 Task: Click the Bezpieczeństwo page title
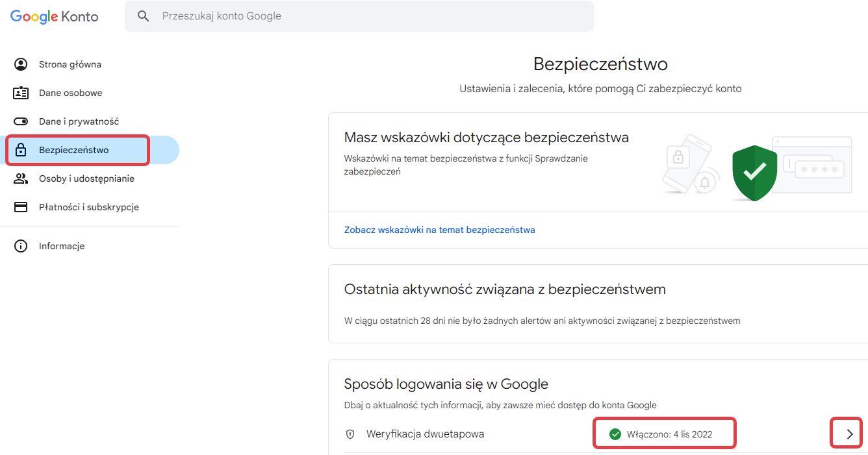600,64
